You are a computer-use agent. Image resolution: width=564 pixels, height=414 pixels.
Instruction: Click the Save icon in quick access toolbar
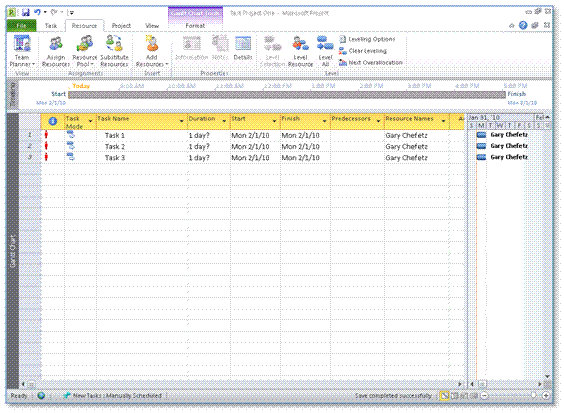(26, 13)
